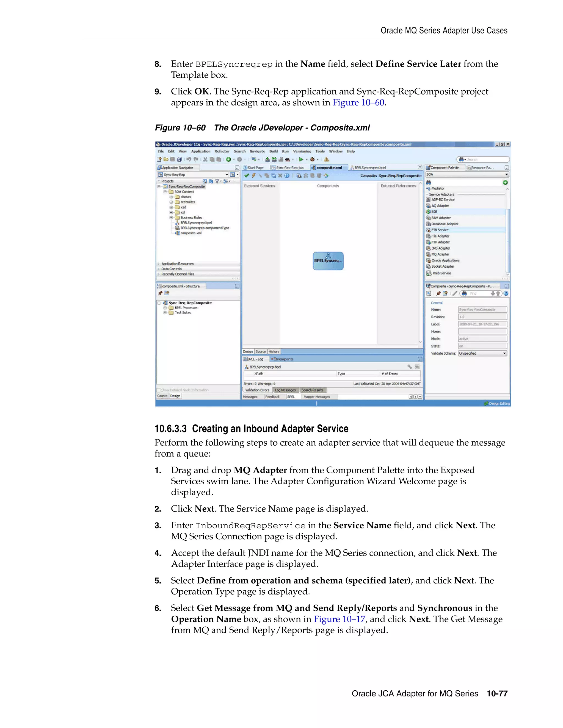Screen dimensions: 563x728
Task: Expand the classes folder in project tree
Action: pyautogui.click(x=171, y=197)
